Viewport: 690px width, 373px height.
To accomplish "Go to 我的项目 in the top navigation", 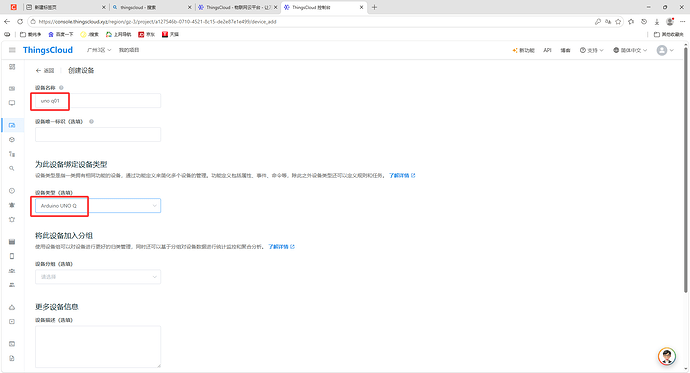I will [128, 50].
